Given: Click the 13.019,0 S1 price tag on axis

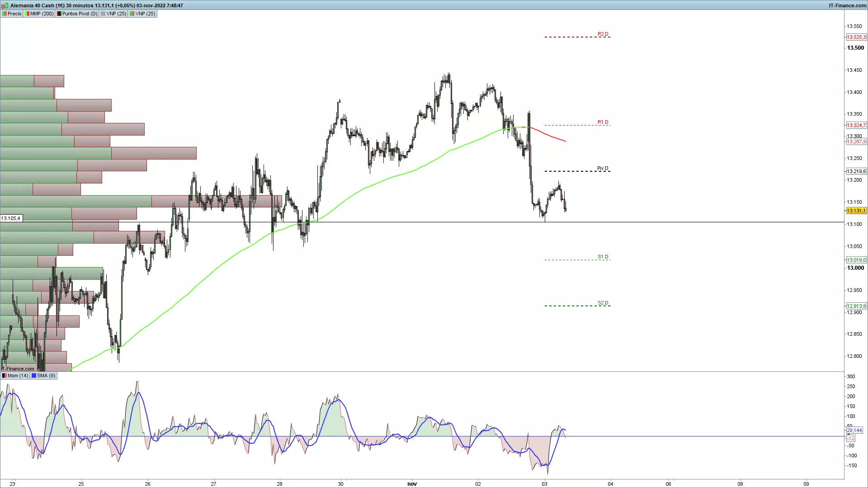Looking at the screenshot, I should pyautogui.click(x=856, y=260).
